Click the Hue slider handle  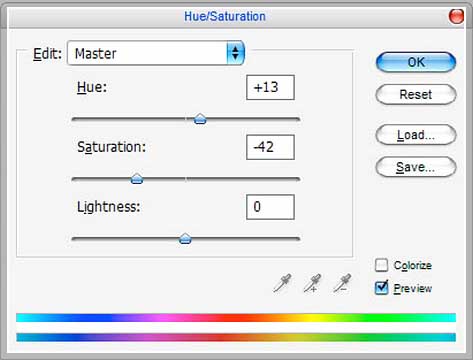point(200,118)
